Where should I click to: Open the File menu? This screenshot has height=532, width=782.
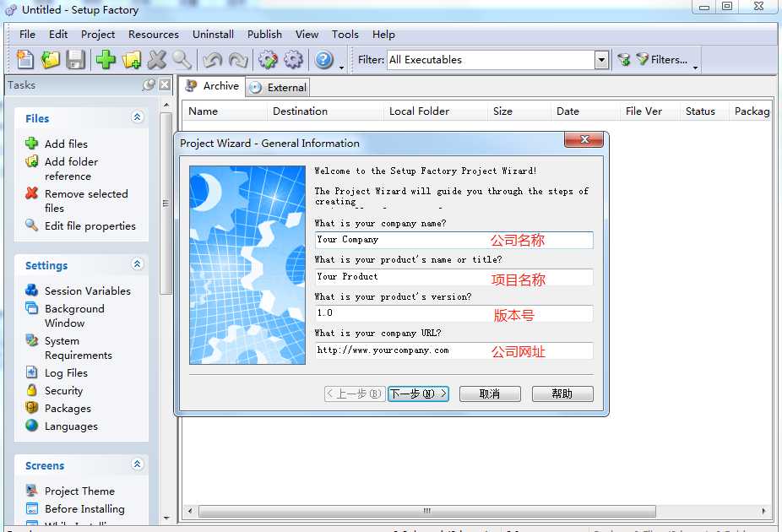[27, 35]
